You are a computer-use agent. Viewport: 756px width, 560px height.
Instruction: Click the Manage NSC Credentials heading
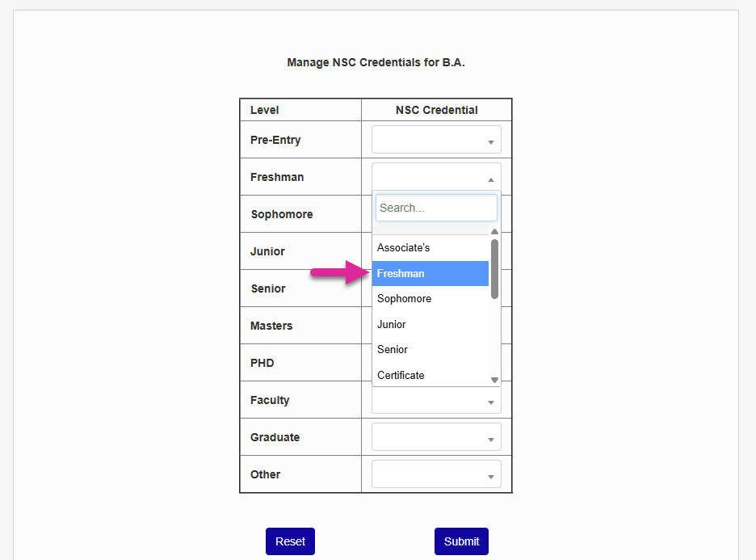(x=376, y=62)
